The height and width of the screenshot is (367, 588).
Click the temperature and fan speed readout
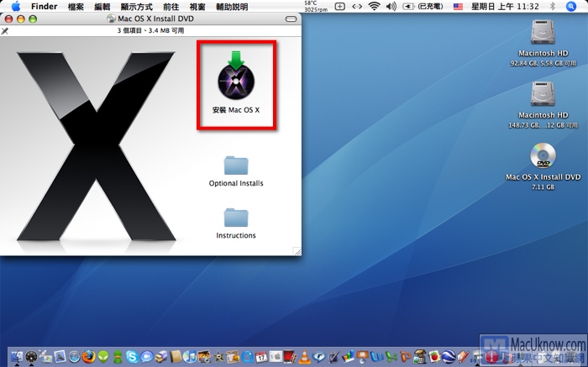coord(316,7)
